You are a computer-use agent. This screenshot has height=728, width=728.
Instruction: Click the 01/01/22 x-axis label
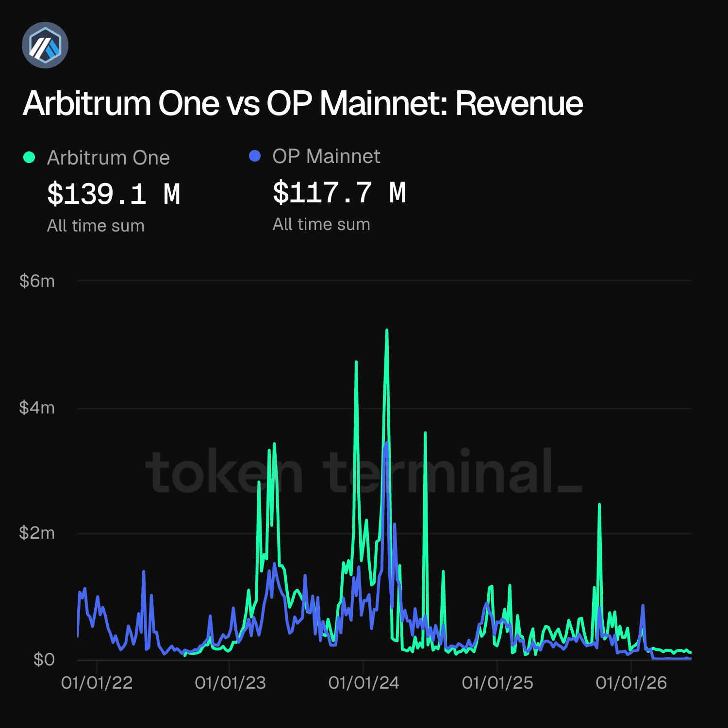coord(97,683)
